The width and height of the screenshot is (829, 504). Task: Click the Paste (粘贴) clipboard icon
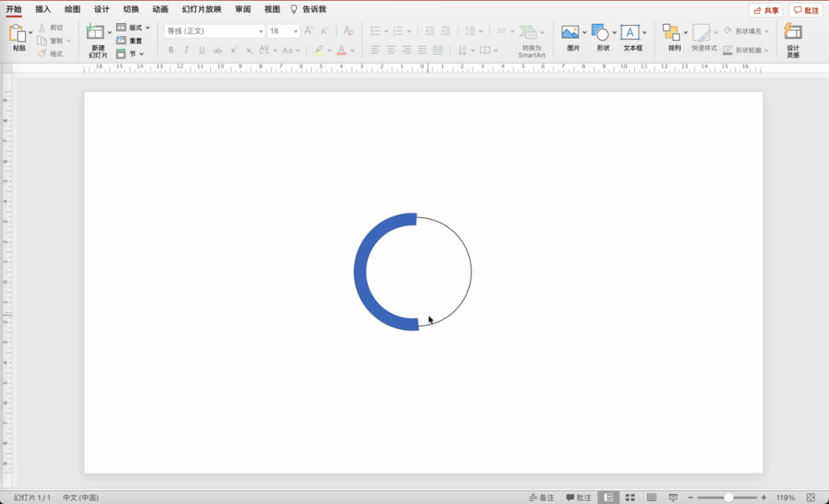pos(18,33)
